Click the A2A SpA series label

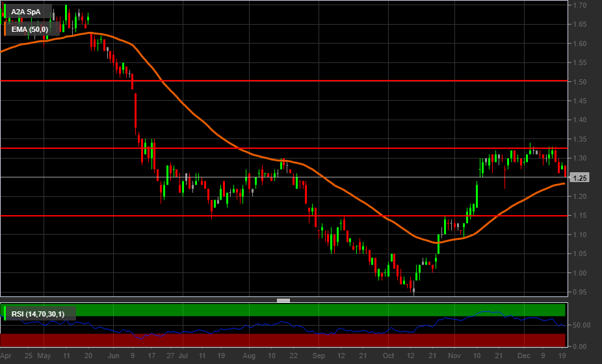(x=26, y=12)
